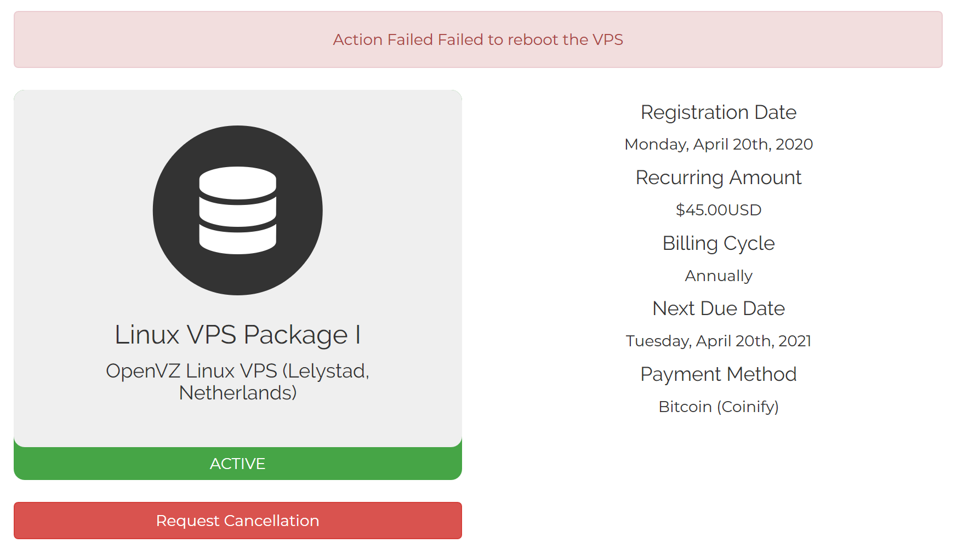Click the word Netherlands under package name

(x=237, y=393)
